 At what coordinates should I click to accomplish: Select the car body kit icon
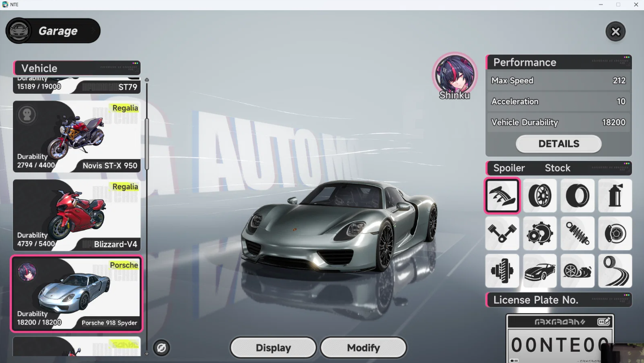coord(539,271)
